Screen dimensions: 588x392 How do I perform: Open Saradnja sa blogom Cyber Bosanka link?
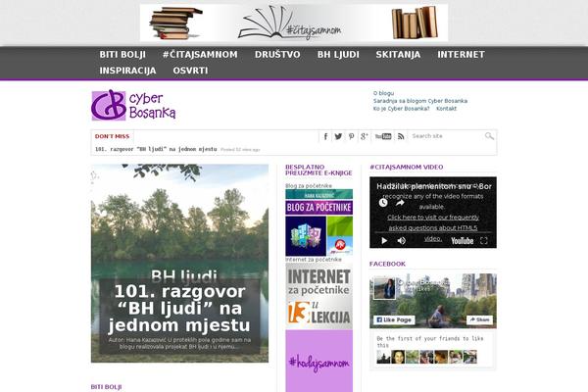coord(420,101)
